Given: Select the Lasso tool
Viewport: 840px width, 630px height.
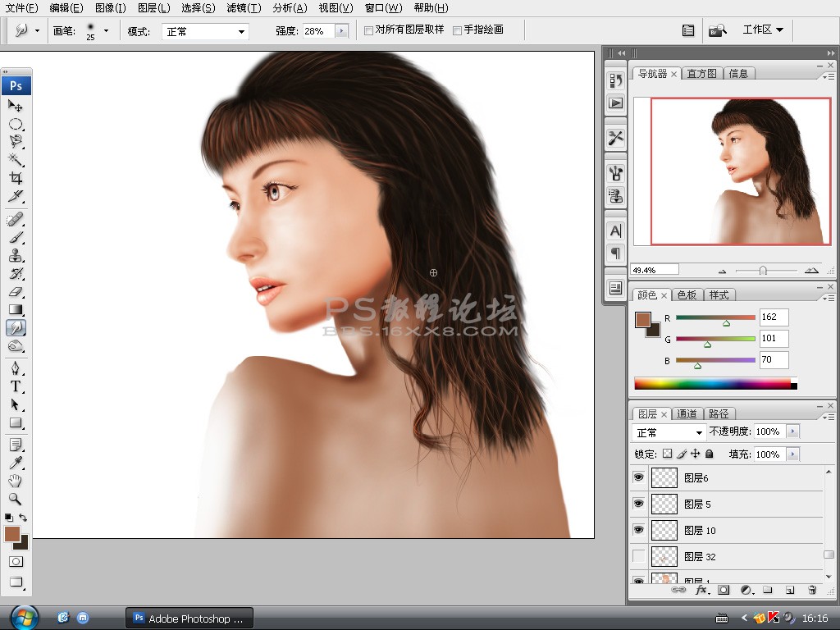Looking at the screenshot, I should pos(16,141).
